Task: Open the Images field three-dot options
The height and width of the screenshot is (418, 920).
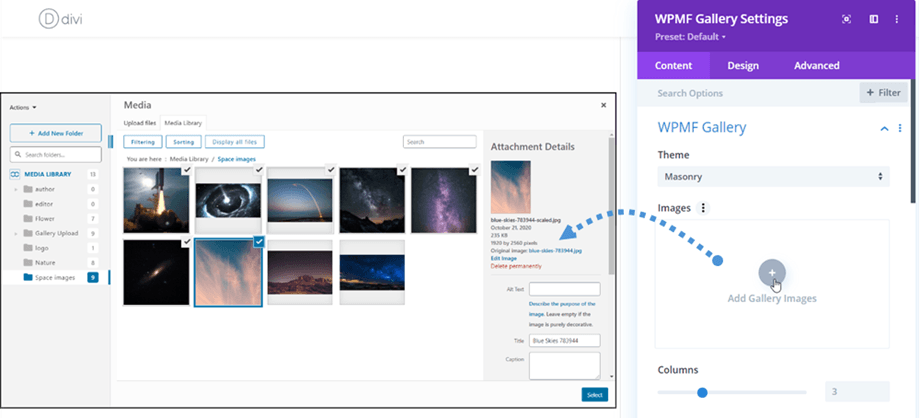Action: 703,208
